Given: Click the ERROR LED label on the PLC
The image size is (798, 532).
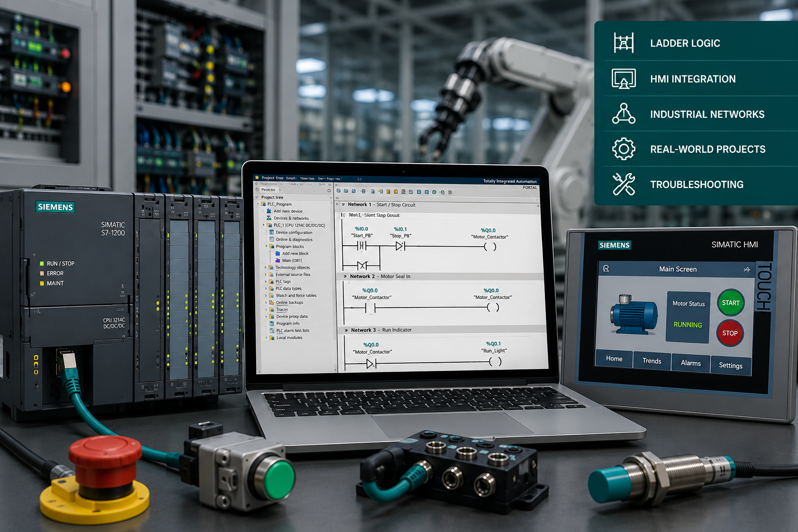Looking at the screenshot, I should (55, 273).
